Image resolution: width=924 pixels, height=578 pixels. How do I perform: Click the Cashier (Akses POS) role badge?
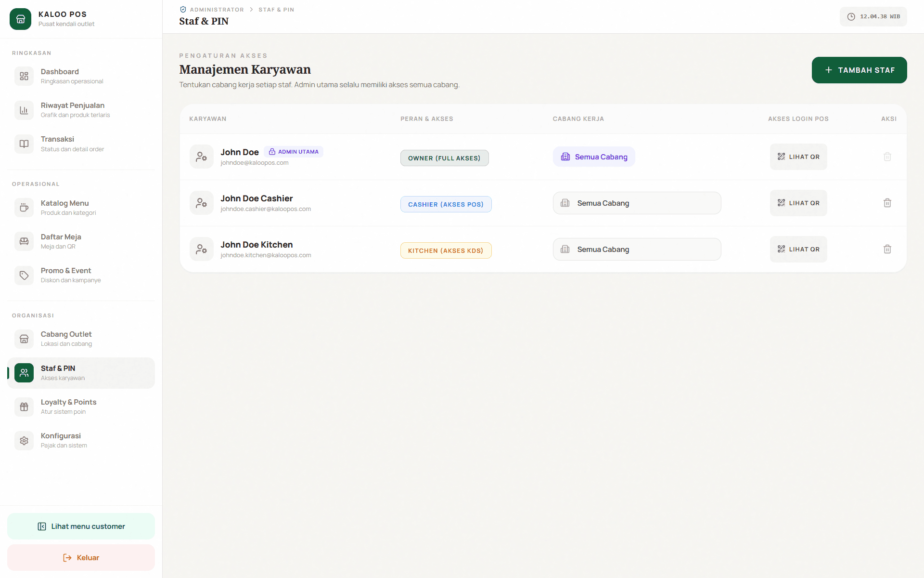coord(446,204)
